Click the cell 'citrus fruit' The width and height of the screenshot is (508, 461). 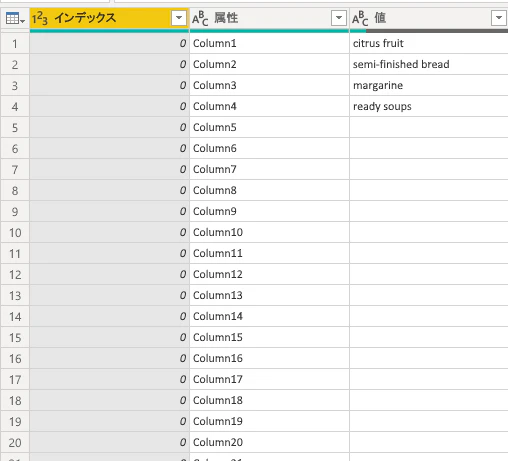pyautogui.click(x=429, y=43)
